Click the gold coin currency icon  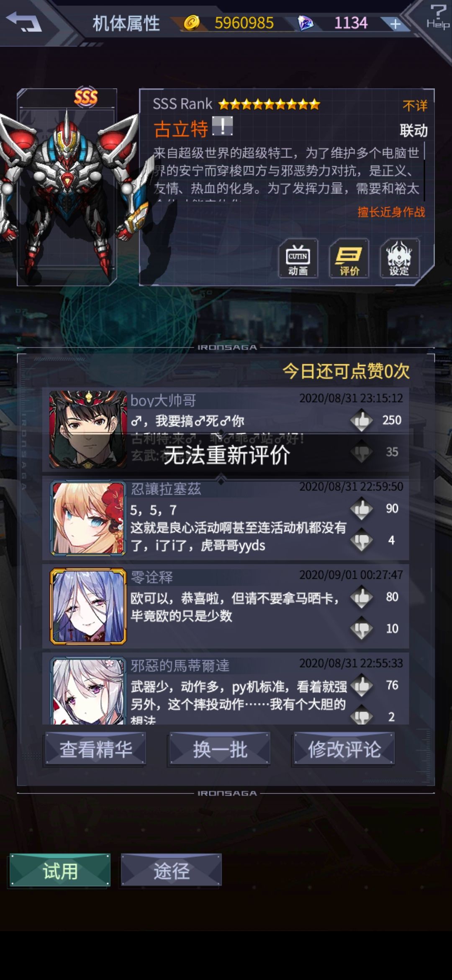pos(191,23)
